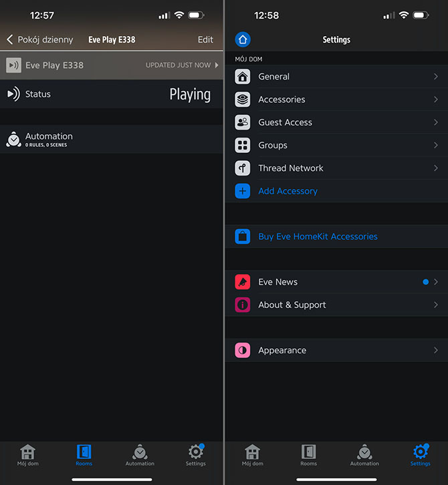Open Settings tab in left screen
Screen dimensions: 448x485
[x=196, y=455]
